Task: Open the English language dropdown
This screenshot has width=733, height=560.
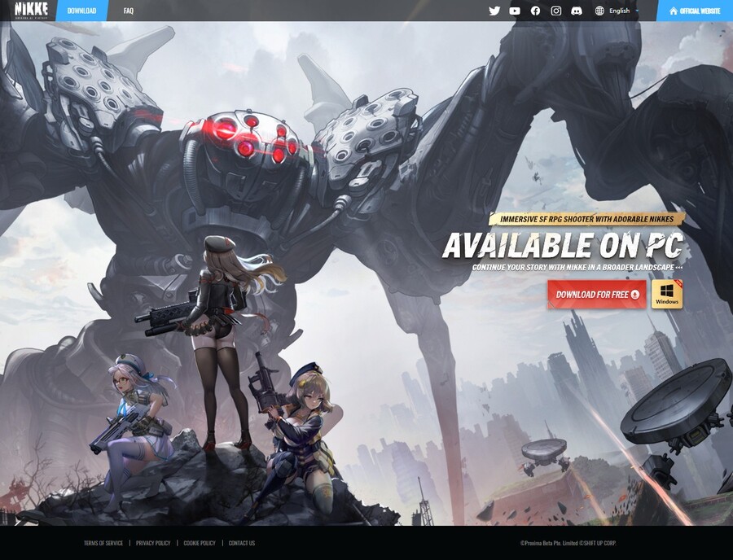Action: point(619,11)
